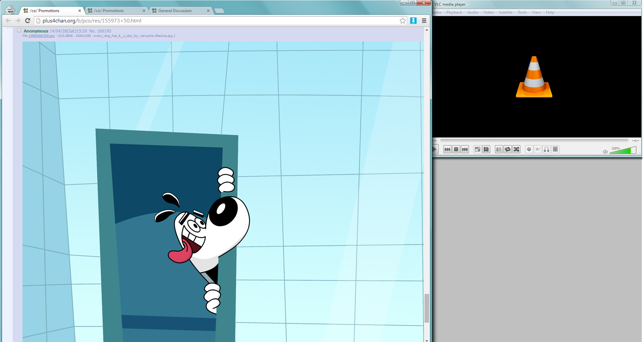
Task: Click the blue download extension icon
Action: pyautogui.click(x=413, y=21)
